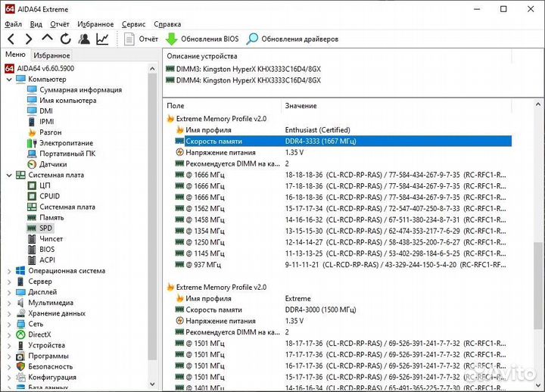Click the Разгон flame icon in tree
545x392 pixels.
pyautogui.click(x=32, y=132)
